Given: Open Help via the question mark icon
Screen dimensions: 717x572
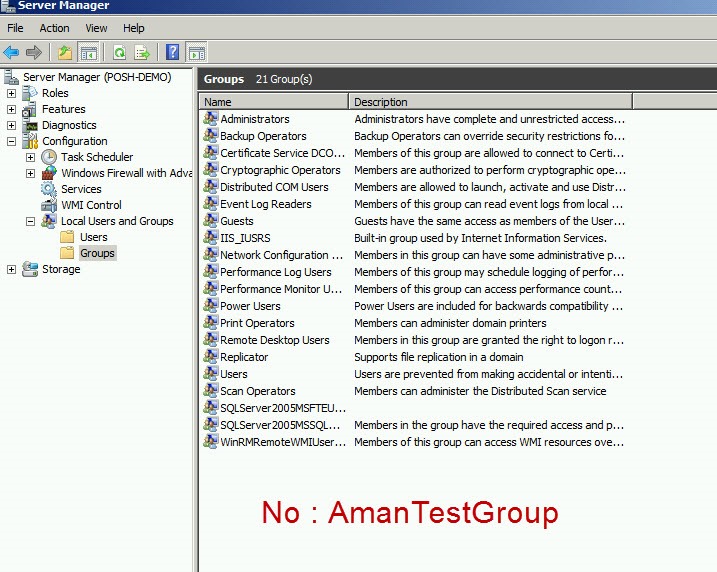Looking at the screenshot, I should click(x=172, y=52).
